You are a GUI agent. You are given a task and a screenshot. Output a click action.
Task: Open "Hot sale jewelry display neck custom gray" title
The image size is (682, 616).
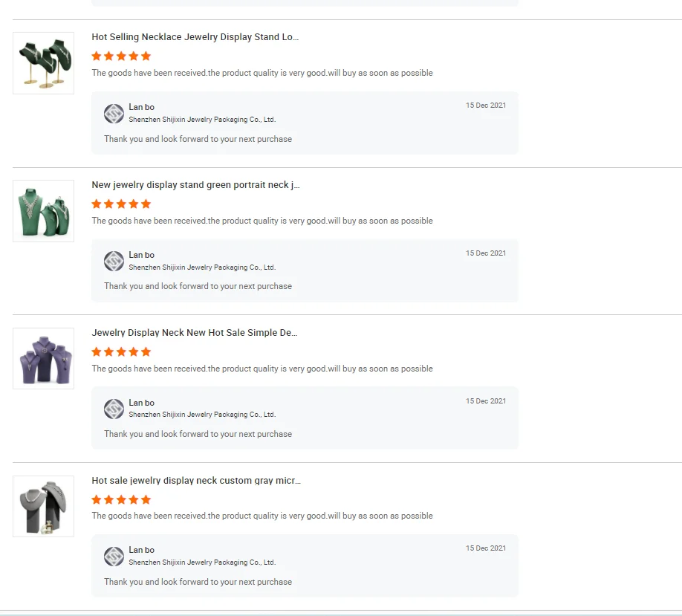point(196,481)
